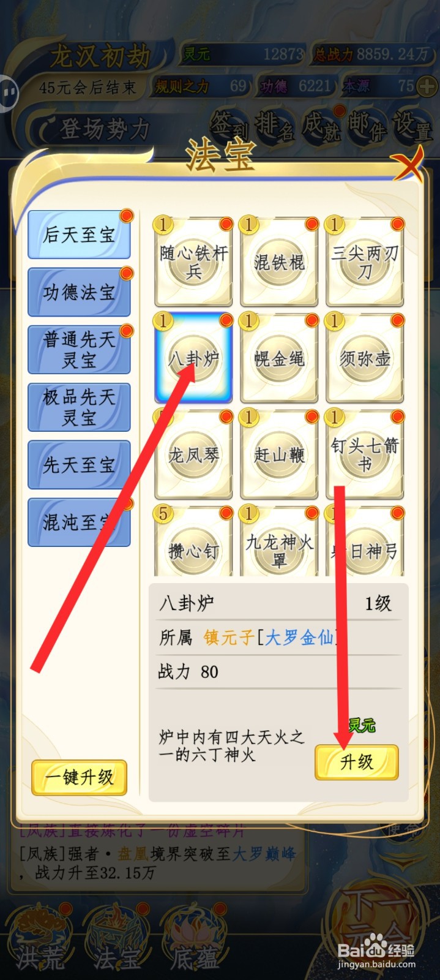This screenshot has height=980, width=440.
Task: Open the 签到 check-in icon
Action: click(229, 126)
